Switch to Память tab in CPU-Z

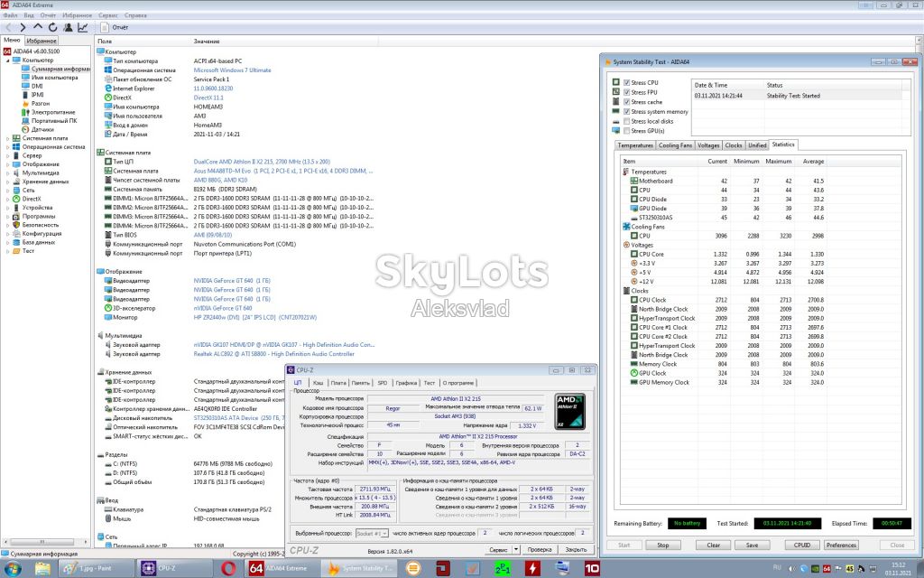361,383
